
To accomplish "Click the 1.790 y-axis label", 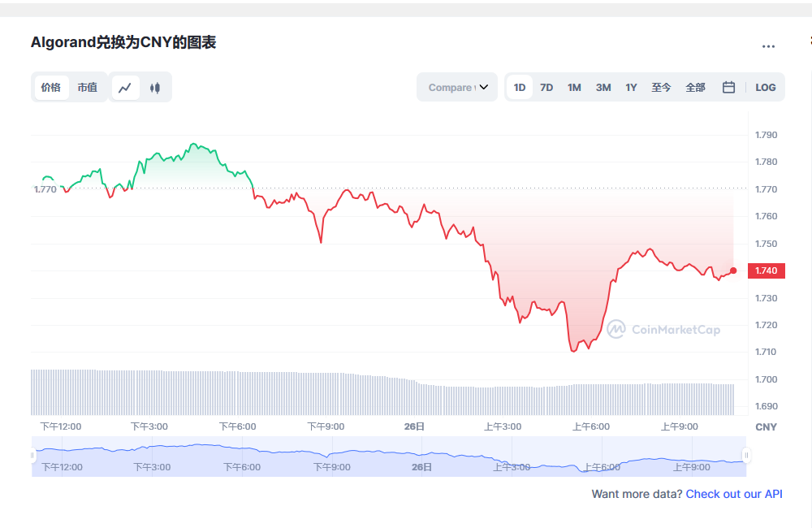I will [766, 135].
